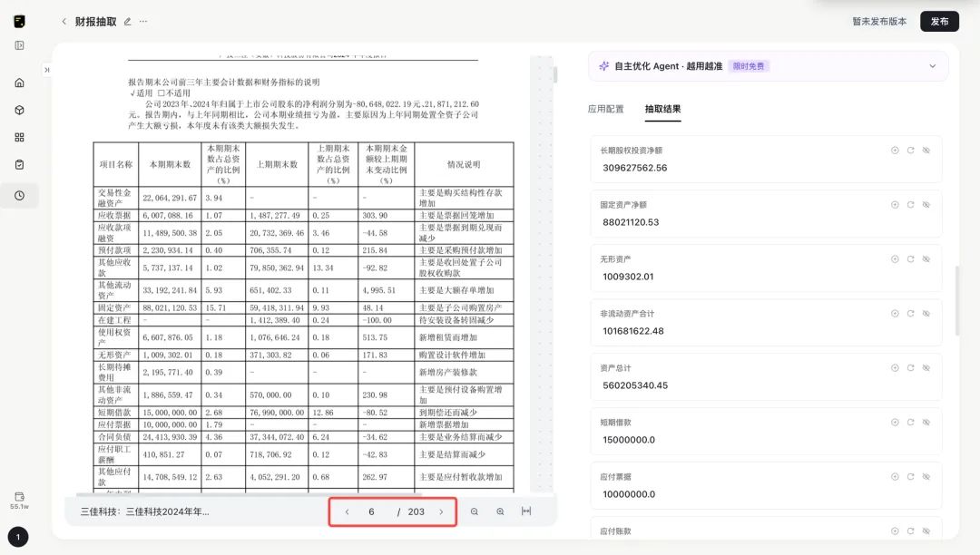Open the more options ellipsis next to title
980x555 pixels.
pos(143,21)
